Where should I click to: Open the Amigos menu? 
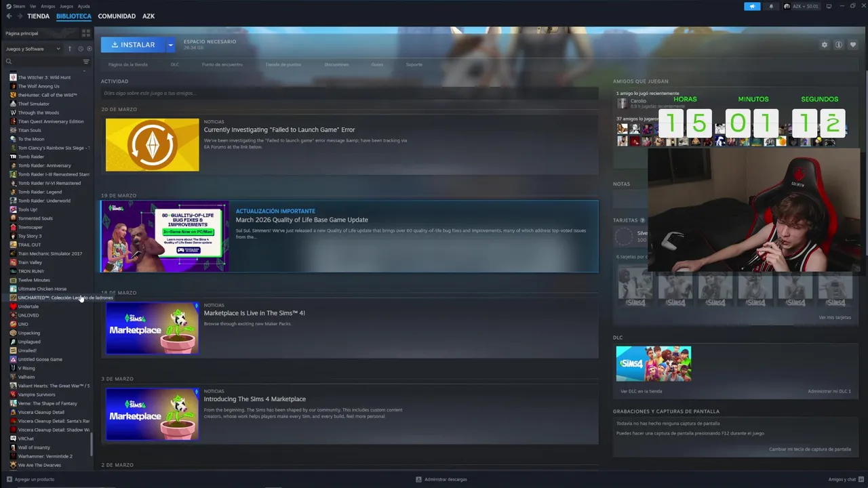(48, 6)
